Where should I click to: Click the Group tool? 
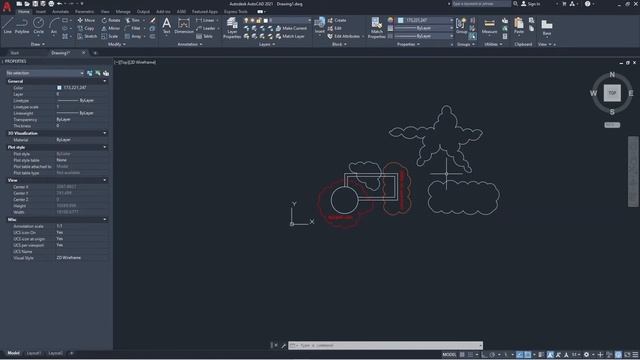(461, 25)
